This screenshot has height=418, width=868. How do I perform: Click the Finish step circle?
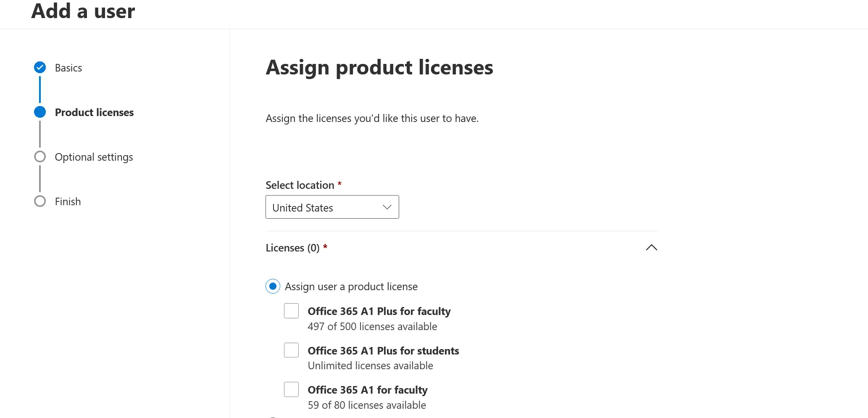click(x=40, y=201)
